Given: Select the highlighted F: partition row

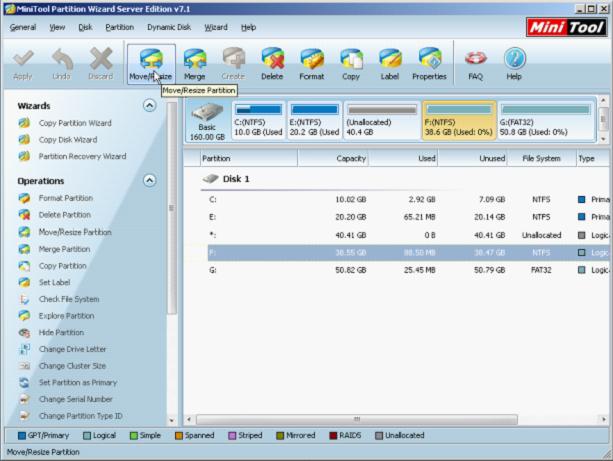Looking at the screenshot, I should click(408, 253).
